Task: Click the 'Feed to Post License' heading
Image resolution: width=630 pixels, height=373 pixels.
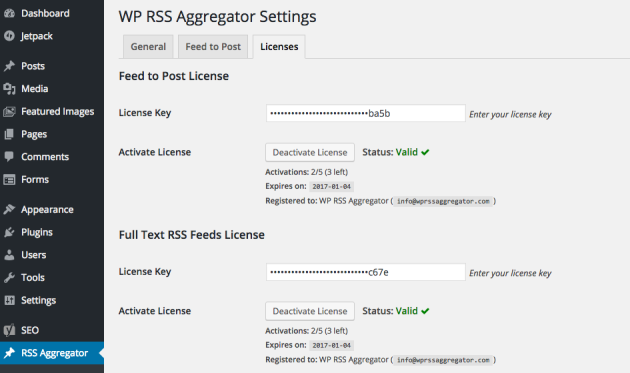Action: pyautogui.click(x=174, y=76)
